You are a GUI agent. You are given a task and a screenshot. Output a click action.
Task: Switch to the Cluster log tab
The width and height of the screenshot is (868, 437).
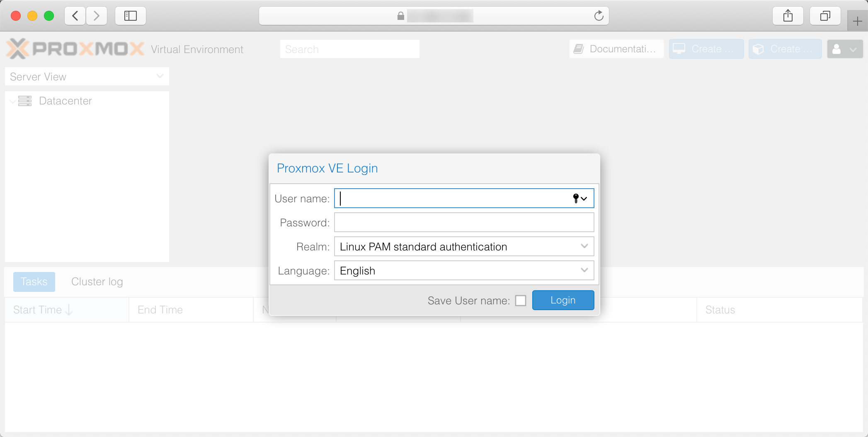point(97,282)
